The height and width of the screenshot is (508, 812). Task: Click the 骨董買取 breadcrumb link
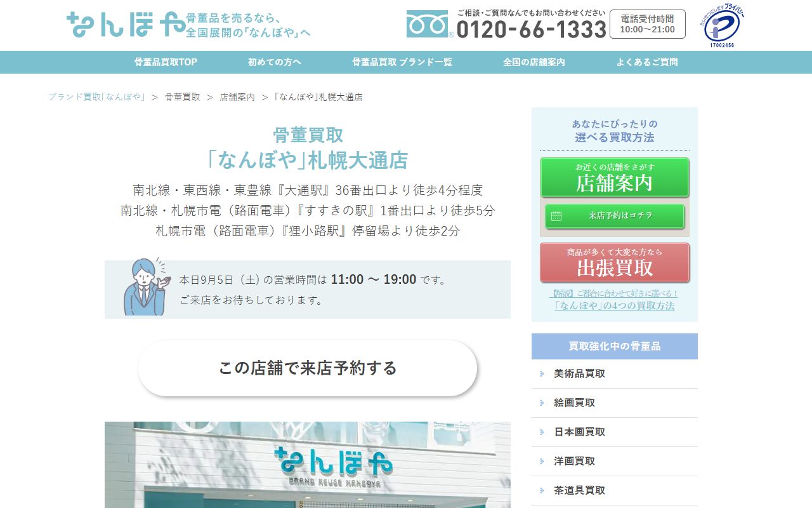tap(183, 97)
